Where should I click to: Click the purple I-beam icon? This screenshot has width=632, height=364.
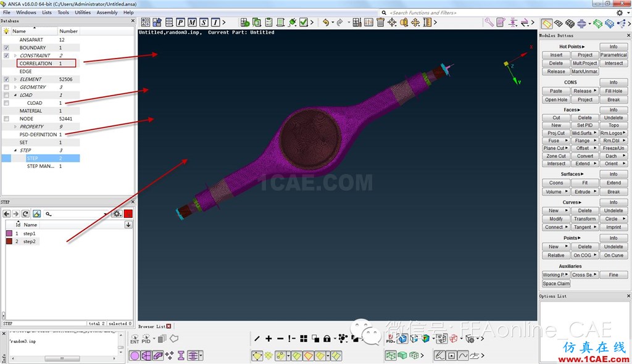click(181, 355)
